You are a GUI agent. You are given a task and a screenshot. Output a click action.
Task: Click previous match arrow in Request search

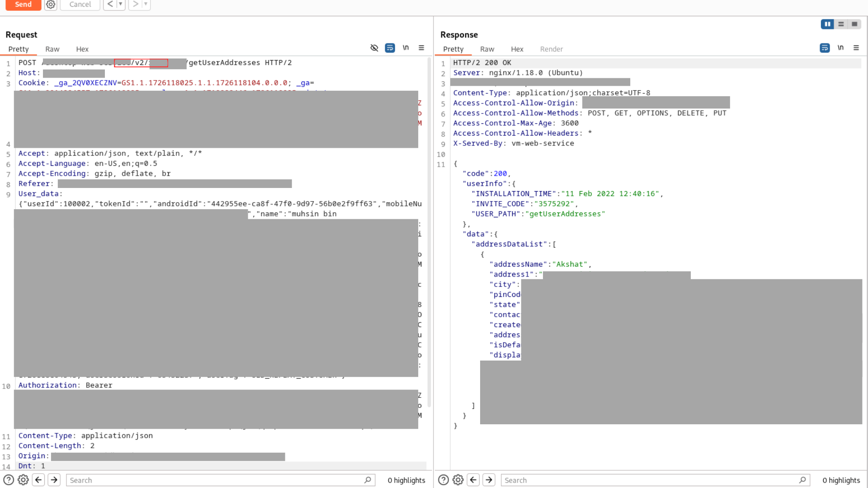point(39,480)
